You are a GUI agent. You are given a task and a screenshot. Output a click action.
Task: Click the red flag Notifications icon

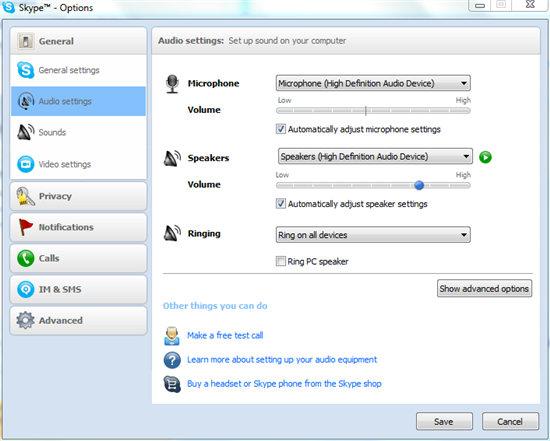pyautogui.click(x=25, y=227)
